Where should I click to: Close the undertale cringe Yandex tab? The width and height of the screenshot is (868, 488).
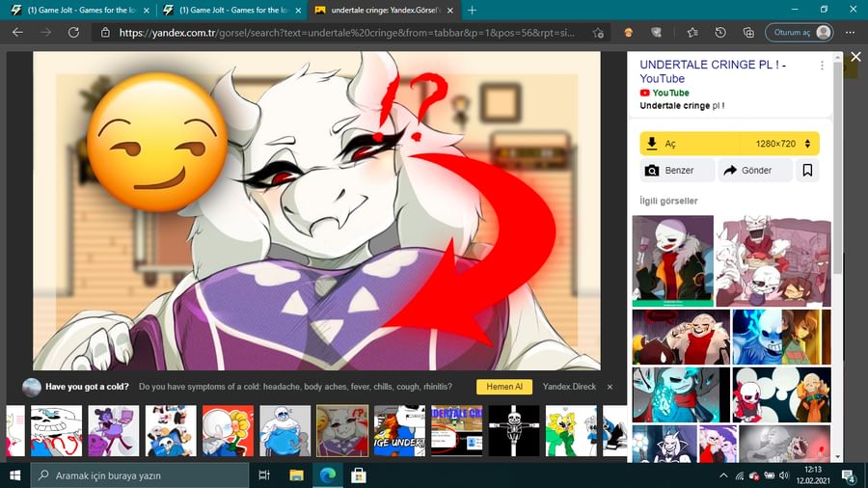(x=450, y=10)
